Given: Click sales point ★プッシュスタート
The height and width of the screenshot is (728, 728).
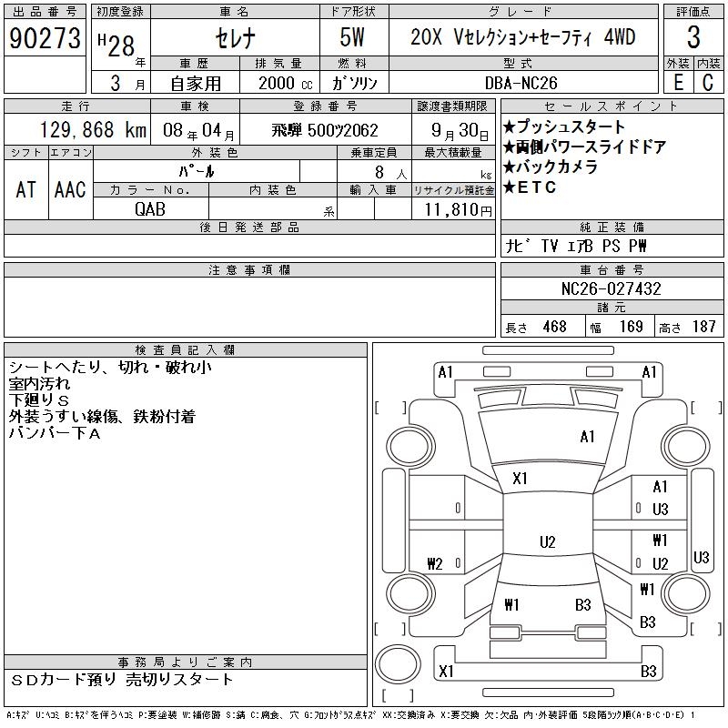Looking at the screenshot, I should [563, 126].
